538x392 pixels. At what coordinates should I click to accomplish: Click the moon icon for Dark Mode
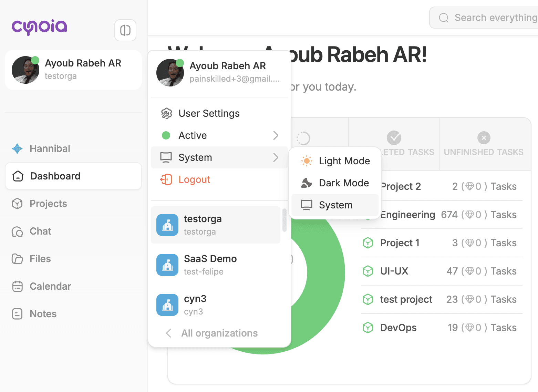coord(307,183)
